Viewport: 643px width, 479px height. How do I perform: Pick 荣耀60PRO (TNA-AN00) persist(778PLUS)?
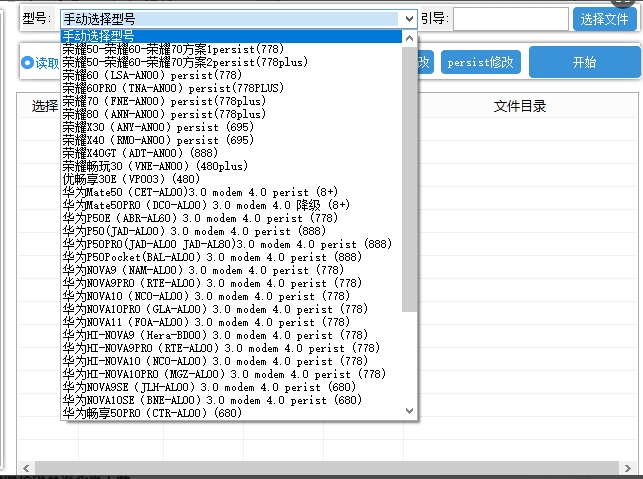point(231,88)
